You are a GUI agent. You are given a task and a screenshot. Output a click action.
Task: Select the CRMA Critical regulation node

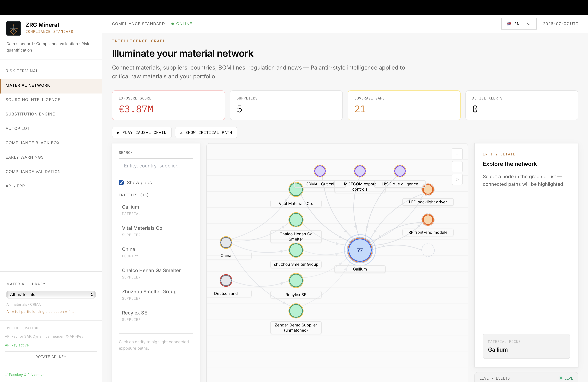point(320,171)
